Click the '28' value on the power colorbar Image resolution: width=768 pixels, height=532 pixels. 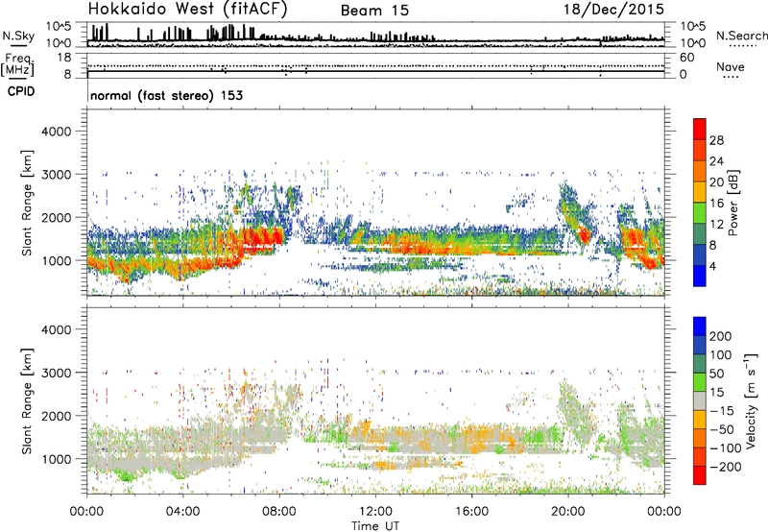[716, 140]
